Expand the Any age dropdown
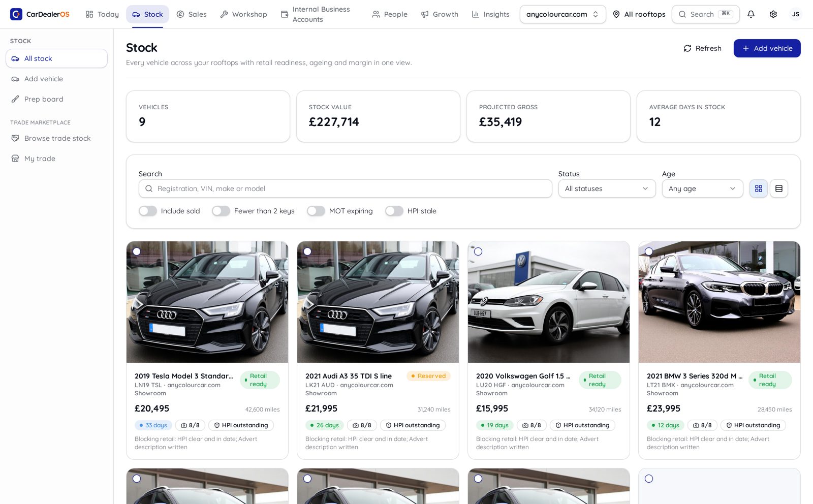The width and height of the screenshot is (813, 504). pos(703,188)
